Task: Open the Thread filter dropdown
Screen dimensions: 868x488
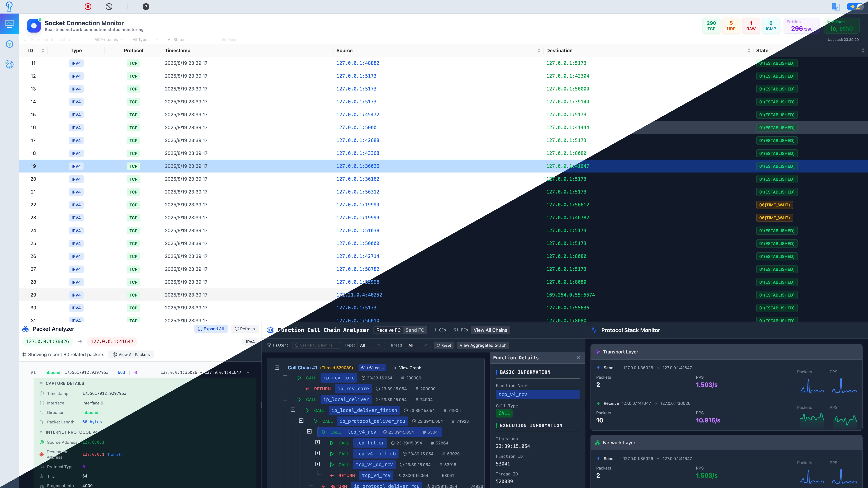Action: 418,345
